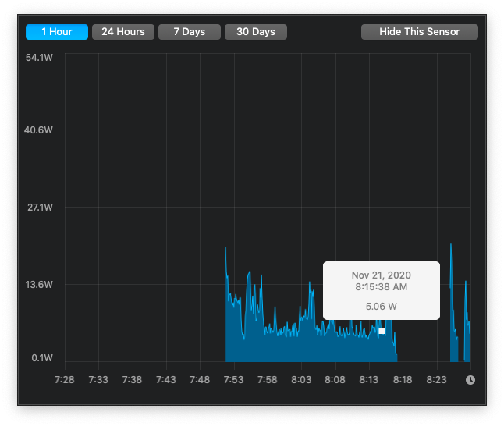Click the white data point marker
504x426 pixels.
[x=382, y=331]
